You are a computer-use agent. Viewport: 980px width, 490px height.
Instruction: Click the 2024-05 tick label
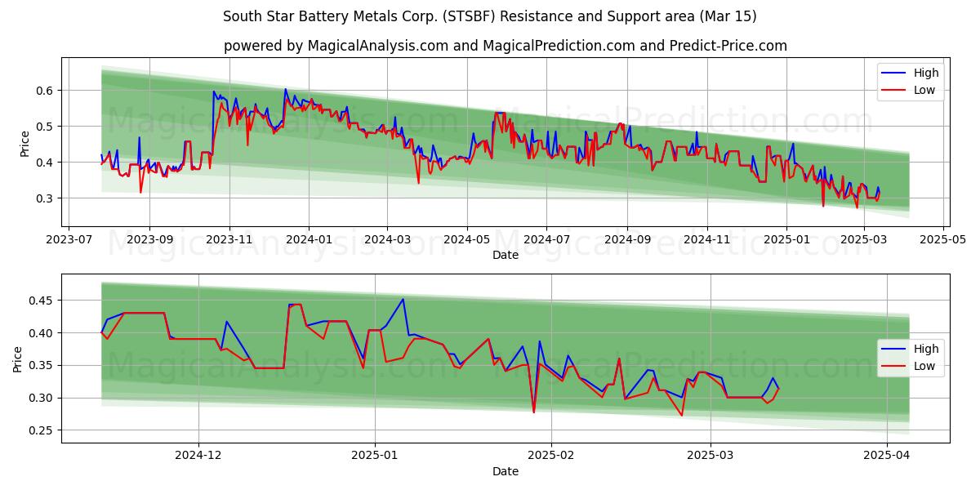[x=467, y=240]
